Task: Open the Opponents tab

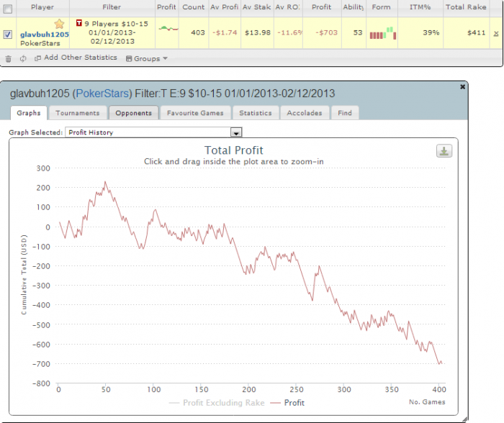Action: (133, 113)
